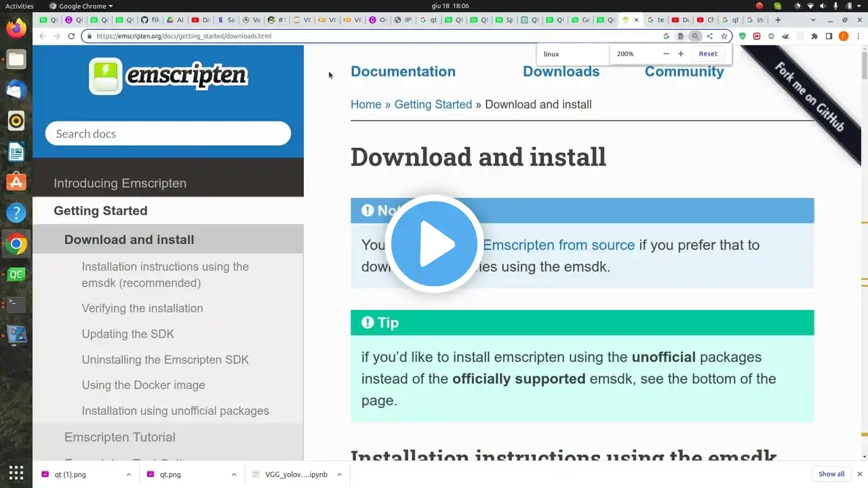Go to Updating the SDK section

(x=128, y=334)
